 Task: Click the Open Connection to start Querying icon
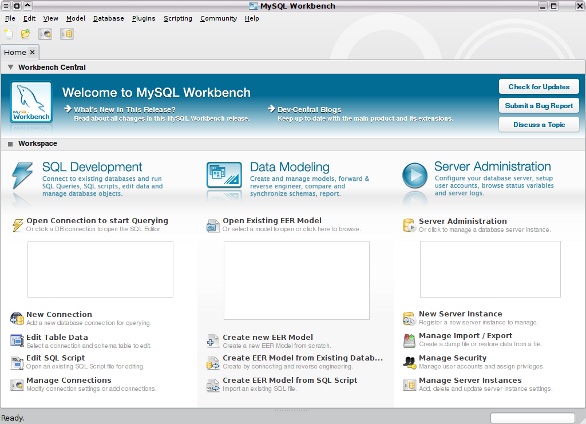tap(17, 225)
